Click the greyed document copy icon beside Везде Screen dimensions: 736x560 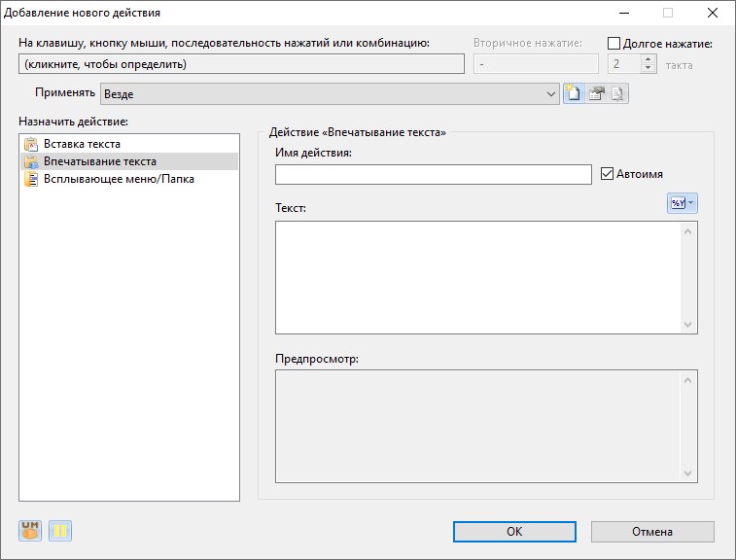click(617, 93)
